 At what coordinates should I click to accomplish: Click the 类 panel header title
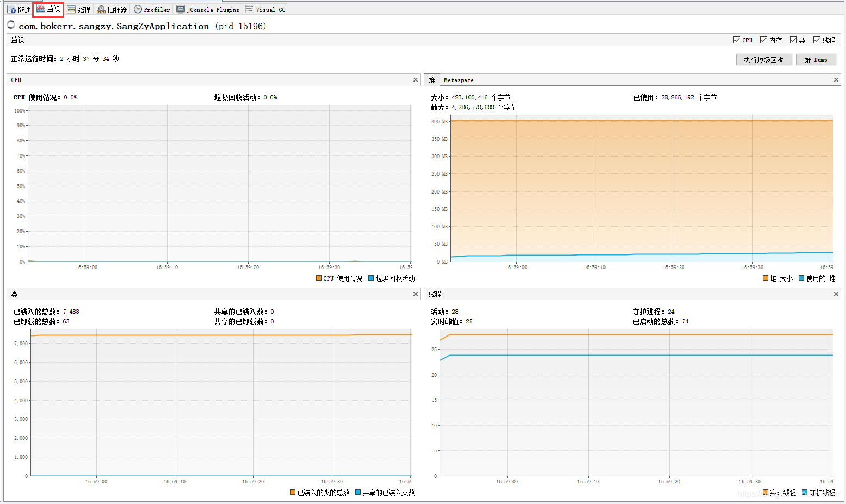pos(15,294)
